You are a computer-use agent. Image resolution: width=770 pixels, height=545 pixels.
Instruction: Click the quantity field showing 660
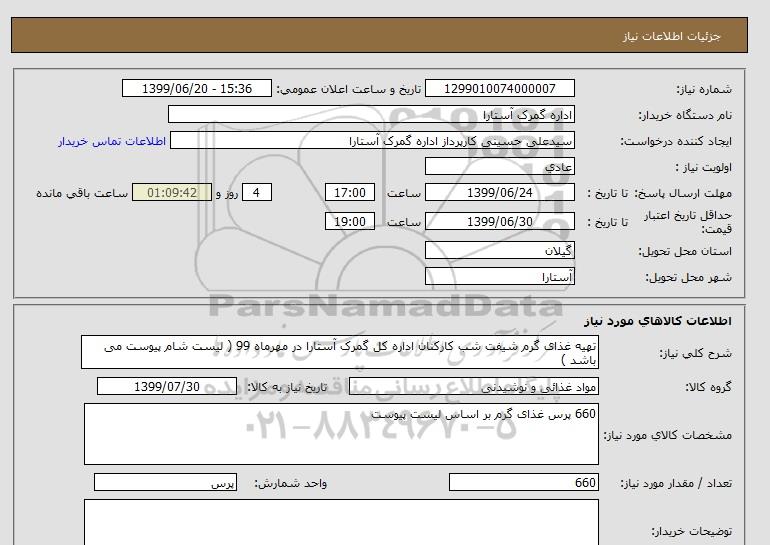523,483
